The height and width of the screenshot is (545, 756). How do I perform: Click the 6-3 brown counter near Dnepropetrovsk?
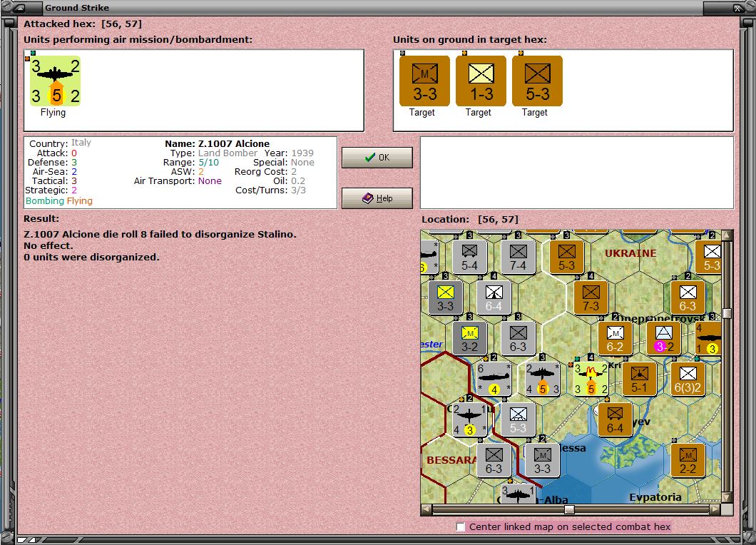[x=688, y=298]
